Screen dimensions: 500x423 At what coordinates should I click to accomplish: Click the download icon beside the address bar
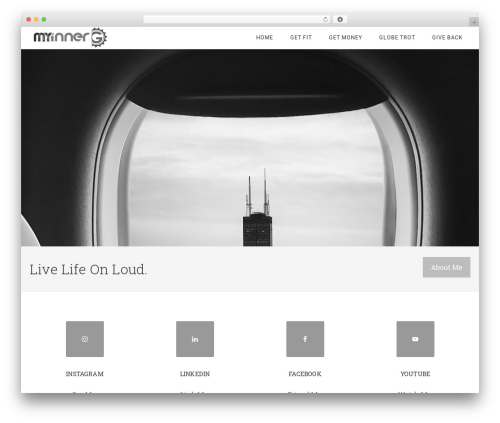click(340, 19)
